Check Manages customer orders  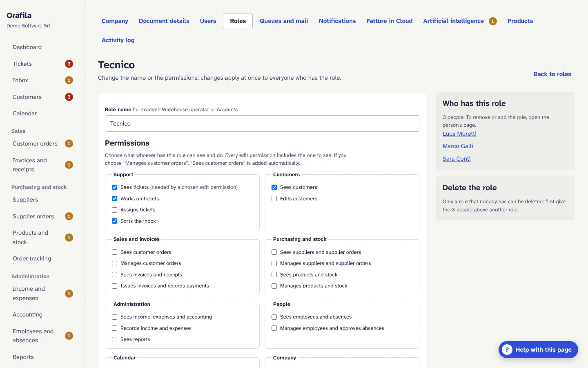(115, 263)
